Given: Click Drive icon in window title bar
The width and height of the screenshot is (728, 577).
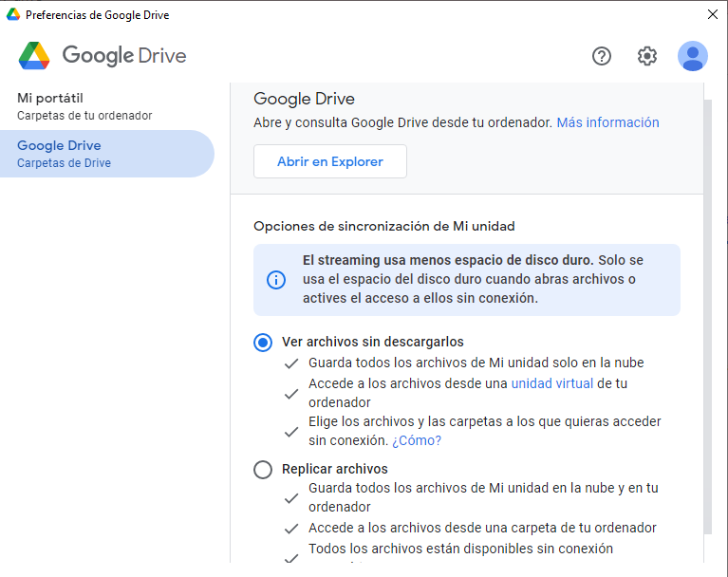Looking at the screenshot, I should tap(13, 15).
